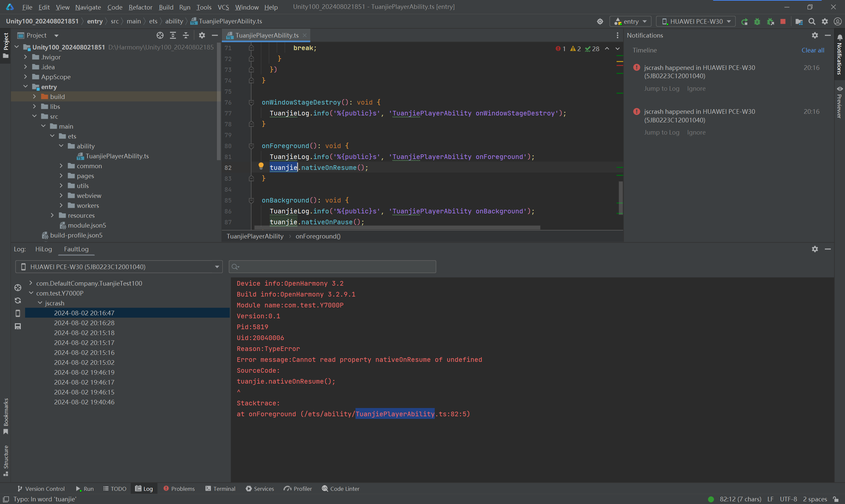This screenshot has height=504, width=845.
Task: Close the TuanjiePlayerAbility.ts editor tab
Action: point(305,35)
